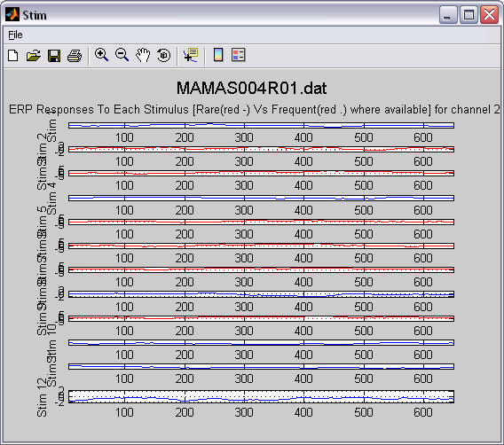Screen dimensions: 504x445
Task: Print the figure using the printer icon
Action: click(75, 56)
